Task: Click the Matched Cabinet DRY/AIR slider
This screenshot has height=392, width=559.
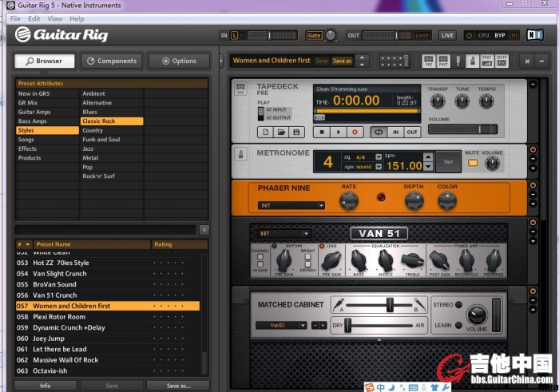Action: (379, 326)
